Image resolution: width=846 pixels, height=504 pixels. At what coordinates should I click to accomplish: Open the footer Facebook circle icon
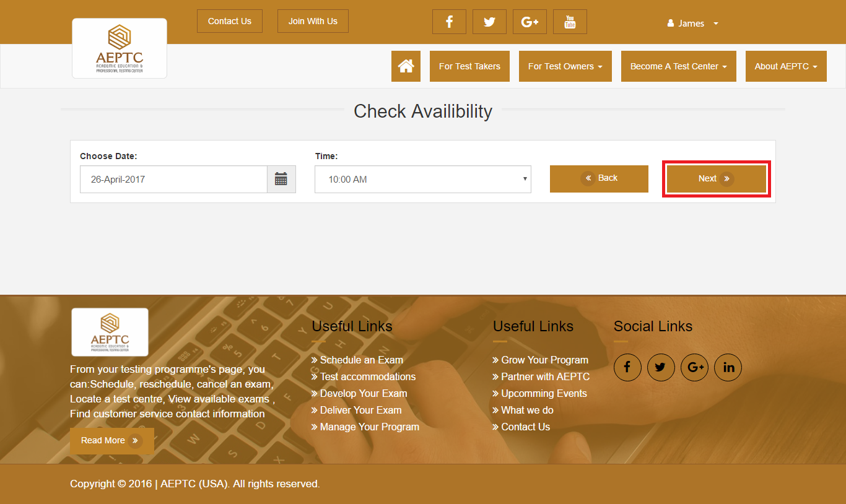coord(627,368)
